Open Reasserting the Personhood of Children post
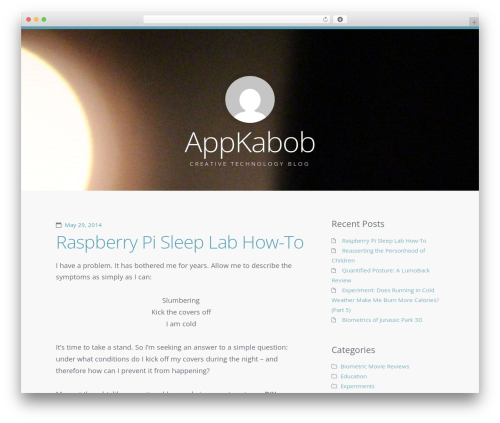500x423 pixels. [x=378, y=255]
